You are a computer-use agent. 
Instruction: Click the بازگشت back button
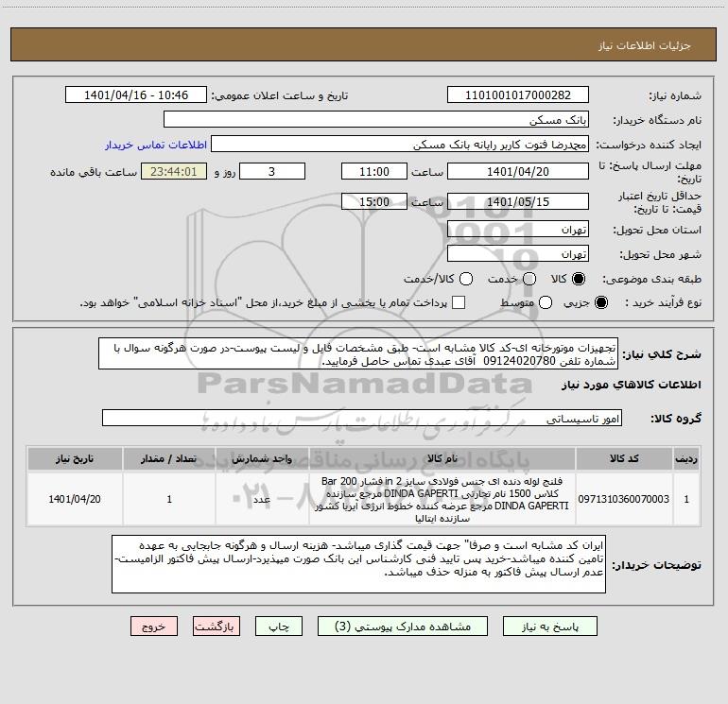[217, 627]
